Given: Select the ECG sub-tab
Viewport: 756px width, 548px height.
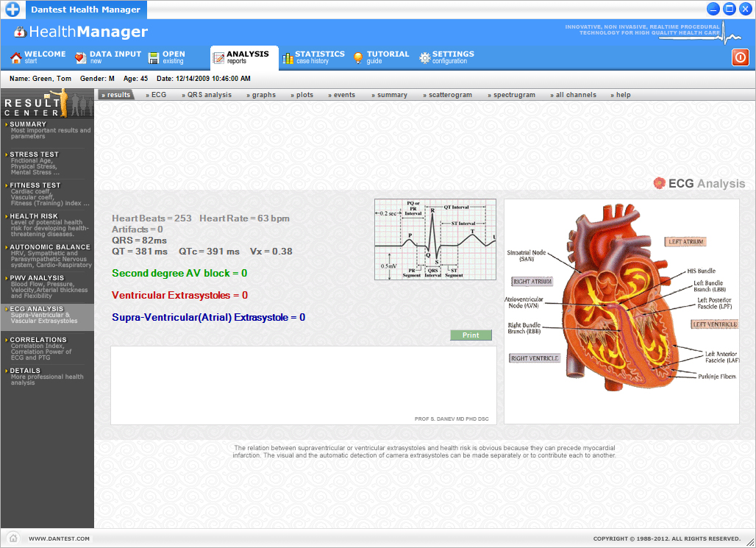Looking at the screenshot, I should [x=156, y=95].
